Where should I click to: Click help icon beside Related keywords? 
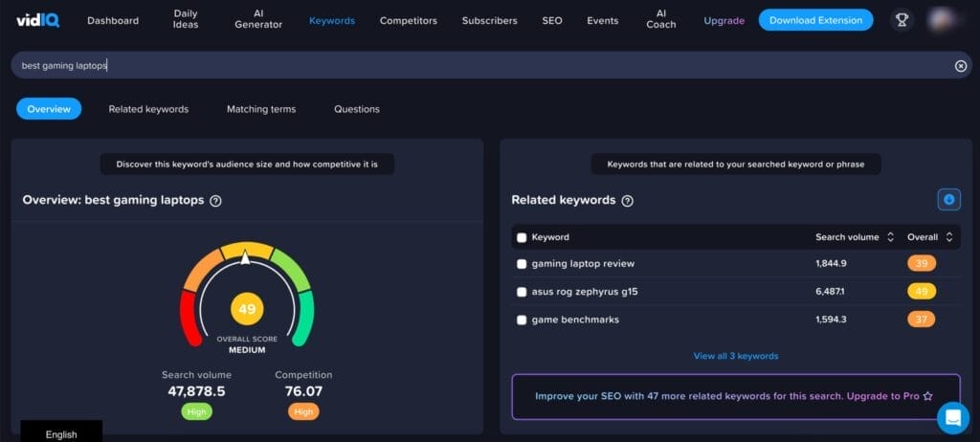click(x=627, y=201)
